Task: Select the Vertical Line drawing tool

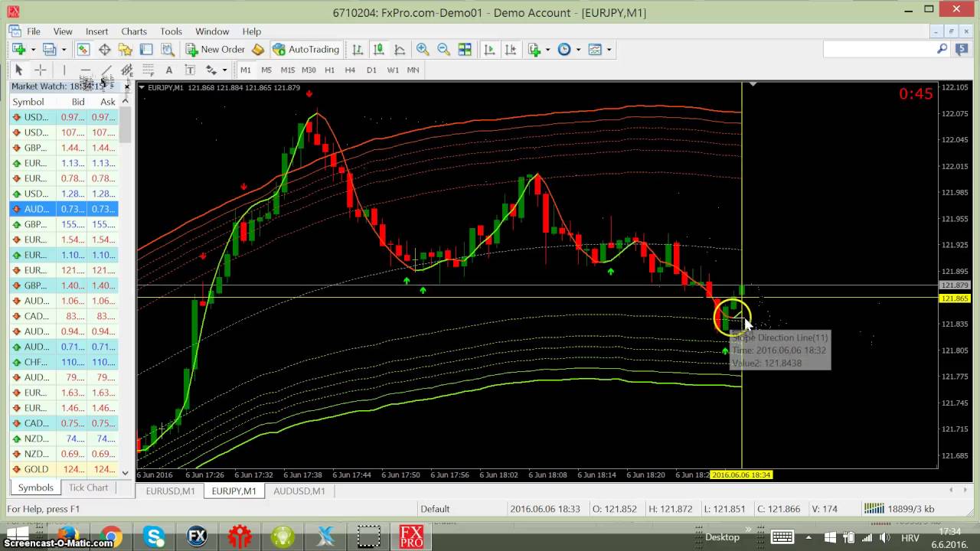Action: (64, 70)
